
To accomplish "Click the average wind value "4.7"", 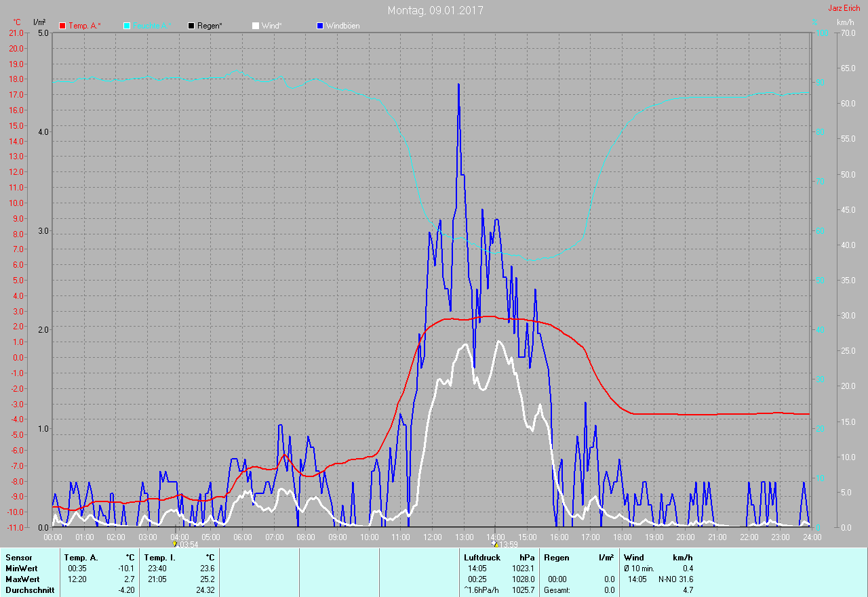I will 688,590.
